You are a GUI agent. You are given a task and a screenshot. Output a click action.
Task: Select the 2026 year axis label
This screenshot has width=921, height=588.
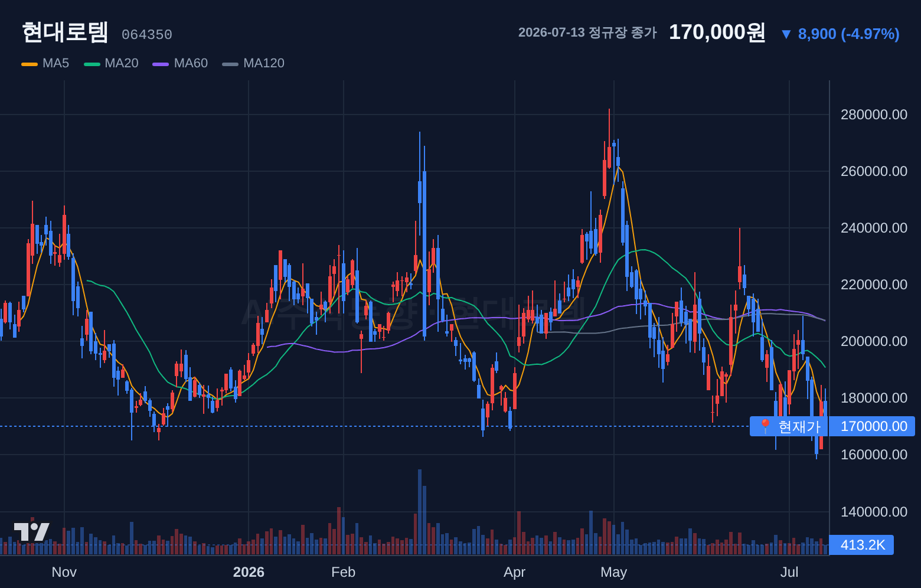[249, 572]
